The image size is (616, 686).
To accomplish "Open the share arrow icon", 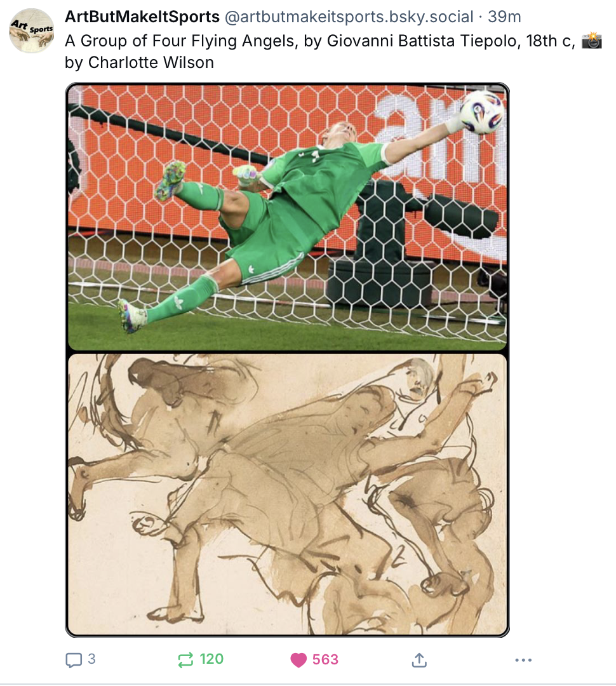I will point(419,660).
